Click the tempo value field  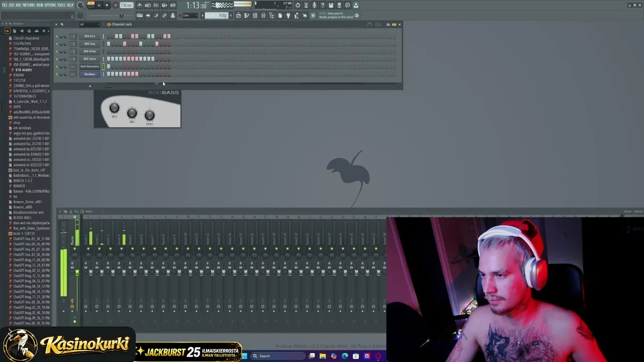click(x=126, y=6)
